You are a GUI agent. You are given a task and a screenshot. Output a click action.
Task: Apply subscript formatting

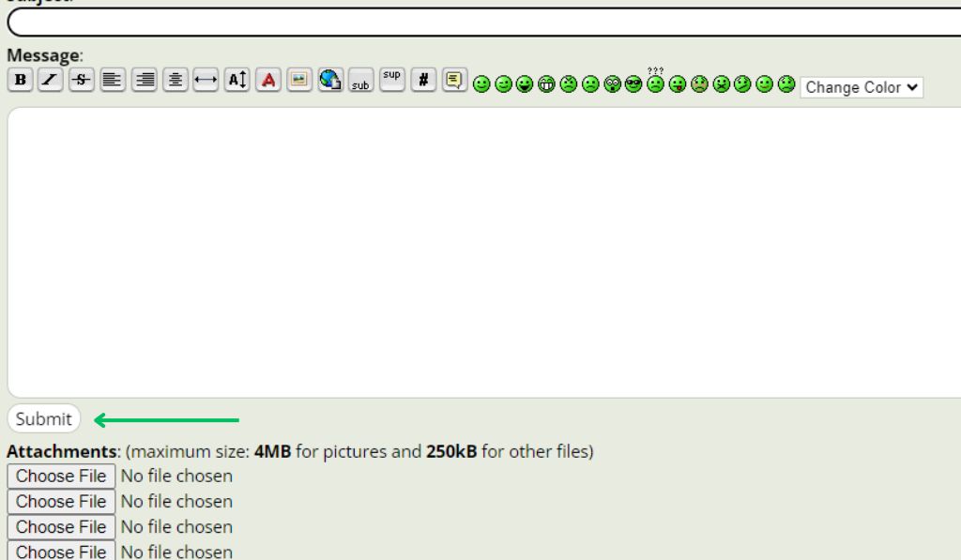pyautogui.click(x=361, y=80)
